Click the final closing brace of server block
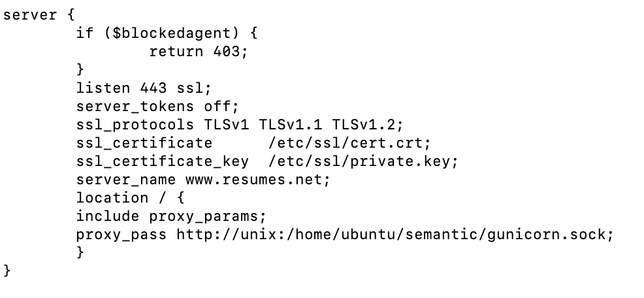The height and width of the screenshot is (298, 644). [x=7, y=270]
